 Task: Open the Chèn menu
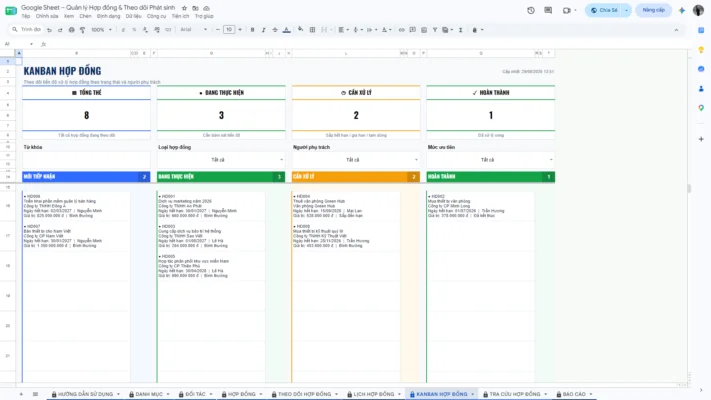pyautogui.click(x=85, y=16)
